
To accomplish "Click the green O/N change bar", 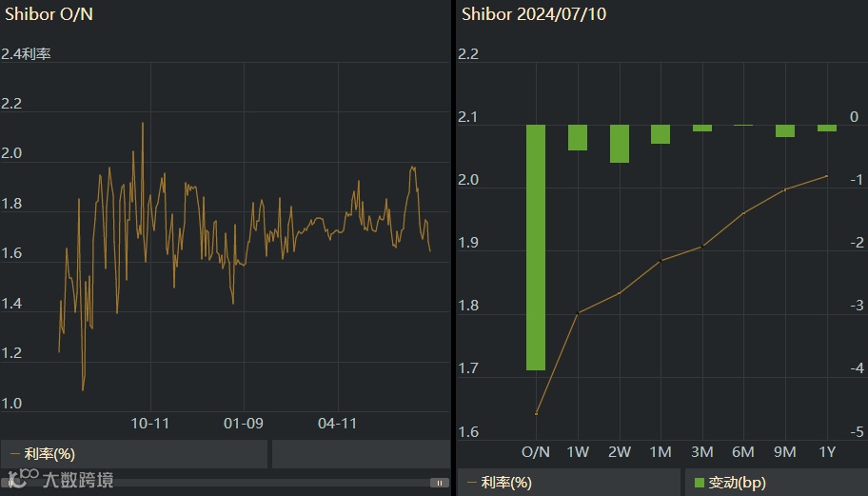I will 536,248.
